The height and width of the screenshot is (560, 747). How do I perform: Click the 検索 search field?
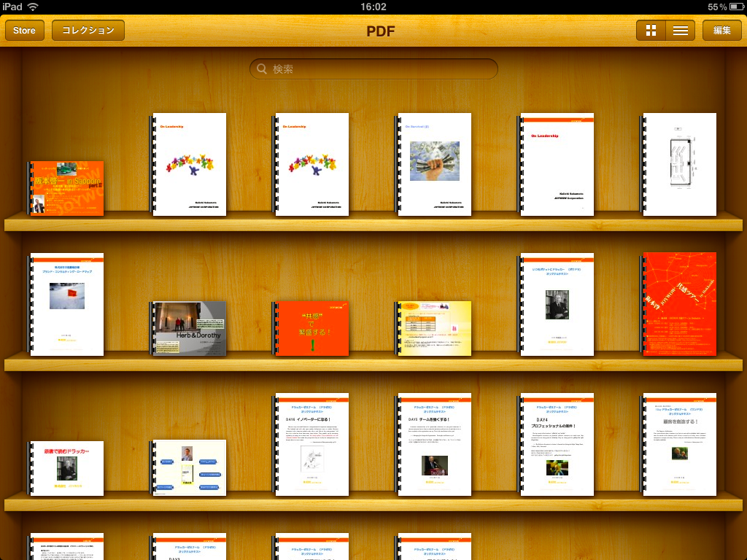coord(379,69)
